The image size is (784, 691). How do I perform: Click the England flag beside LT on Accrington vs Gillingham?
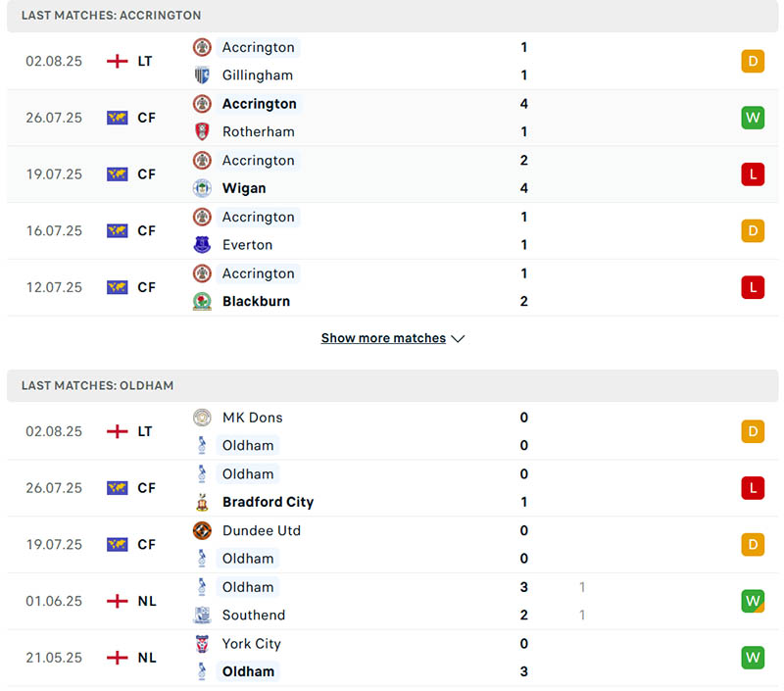(118, 62)
